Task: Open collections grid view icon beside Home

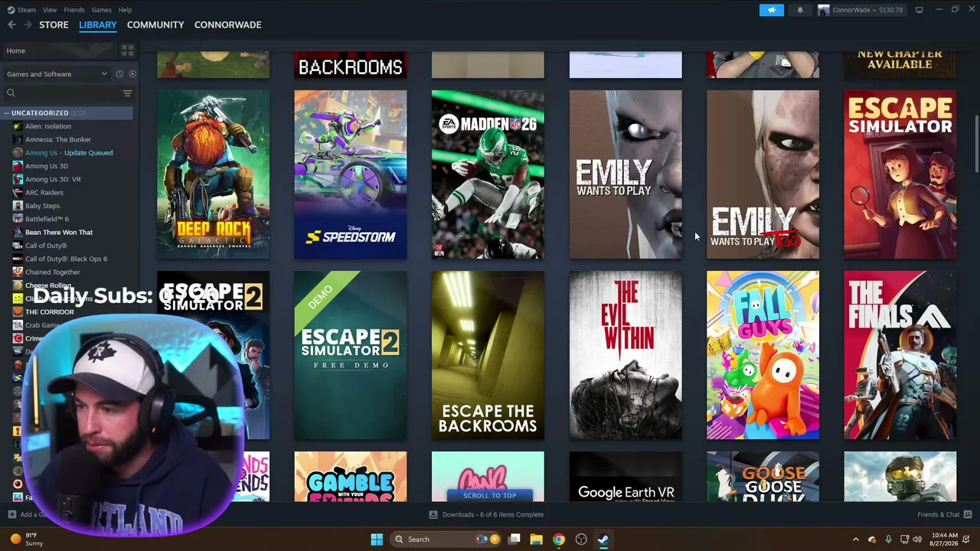Action: click(x=127, y=51)
